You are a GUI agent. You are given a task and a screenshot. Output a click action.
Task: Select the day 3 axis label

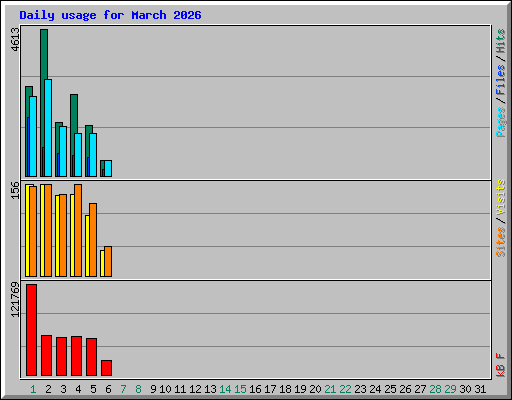click(x=63, y=389)
